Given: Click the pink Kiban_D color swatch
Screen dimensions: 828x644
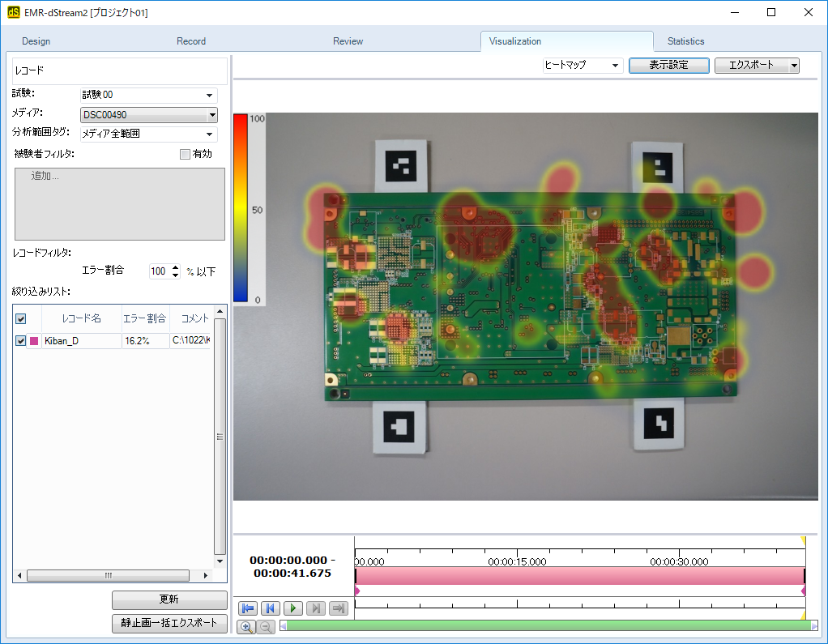Looking at the screenshot, I should click(x=34, y=341).
